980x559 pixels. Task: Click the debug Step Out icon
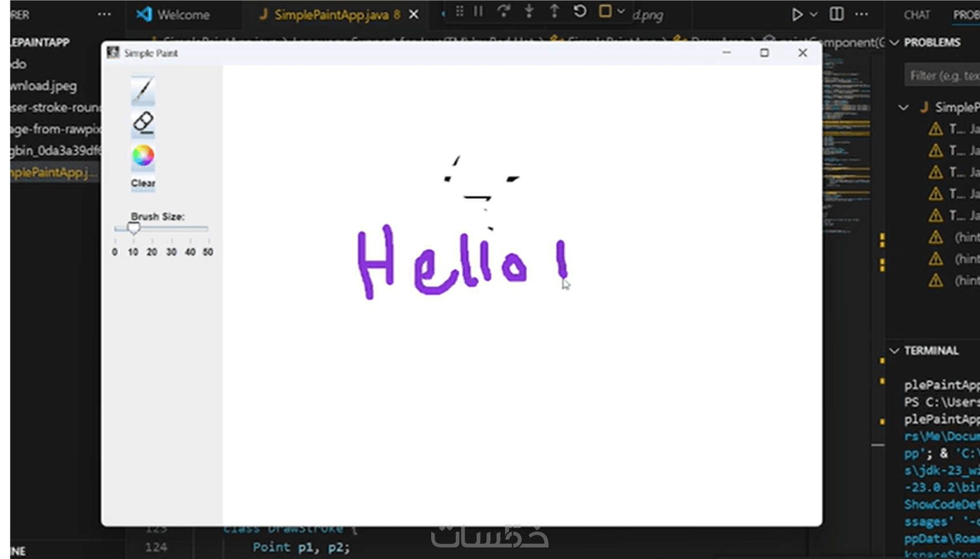pyautogui.click(x=554, y=12)
